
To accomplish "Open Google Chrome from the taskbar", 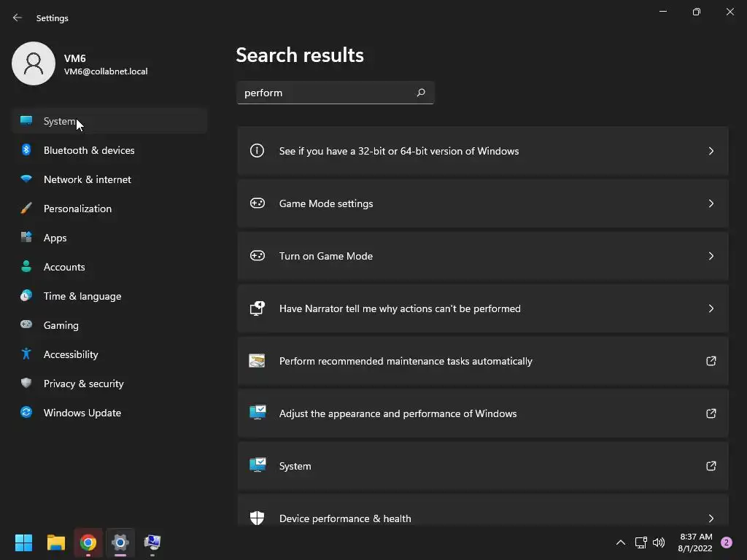I will 88,542.
